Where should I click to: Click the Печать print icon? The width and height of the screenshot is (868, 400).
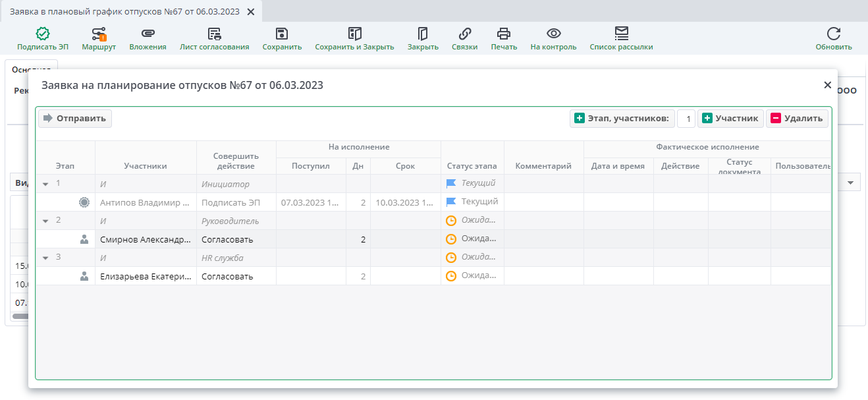coord(504,34)
